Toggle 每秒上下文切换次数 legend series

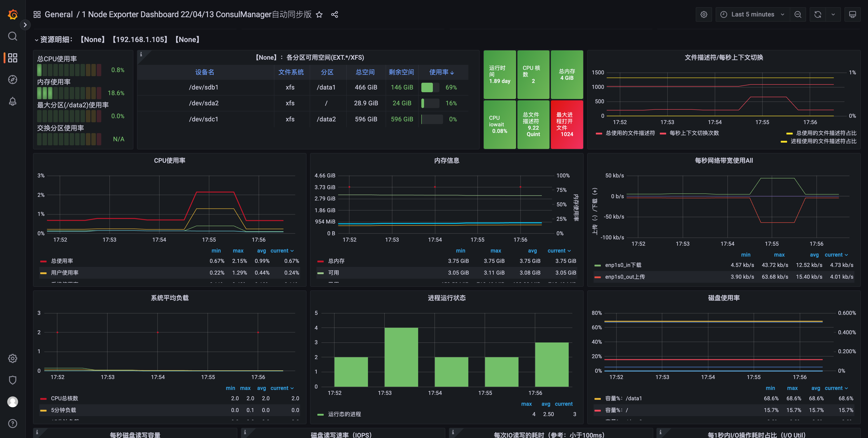(694, 133)
